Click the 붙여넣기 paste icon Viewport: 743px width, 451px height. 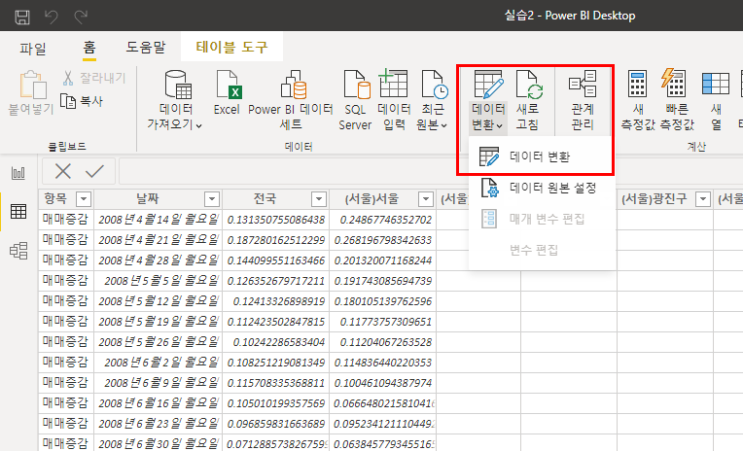click(33, 85)
